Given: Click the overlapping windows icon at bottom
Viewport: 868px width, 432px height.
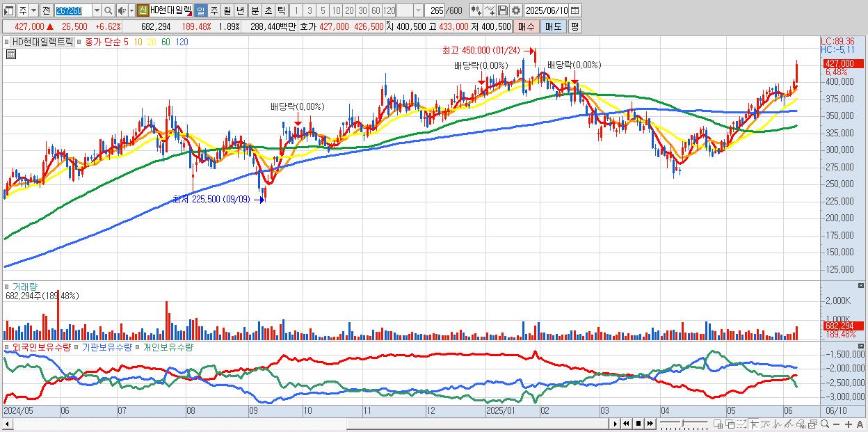Looking at the screenshot, I should click(x=730, y=424).
